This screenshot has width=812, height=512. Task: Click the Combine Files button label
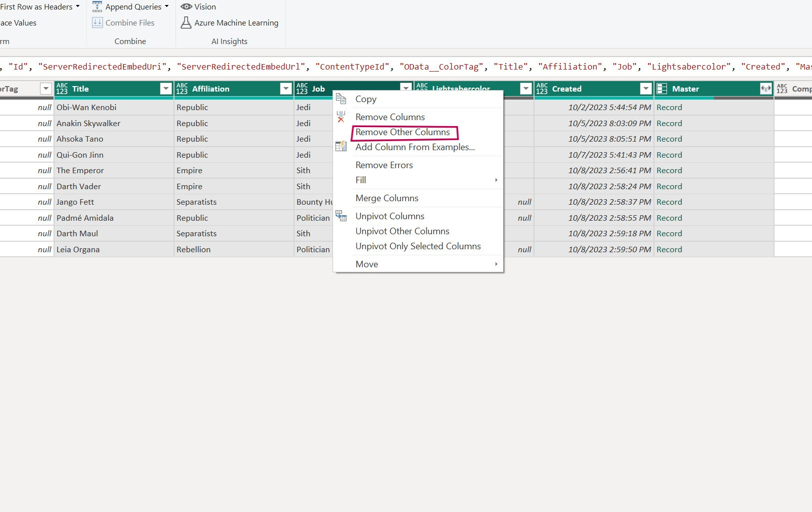tap(130, 23)
